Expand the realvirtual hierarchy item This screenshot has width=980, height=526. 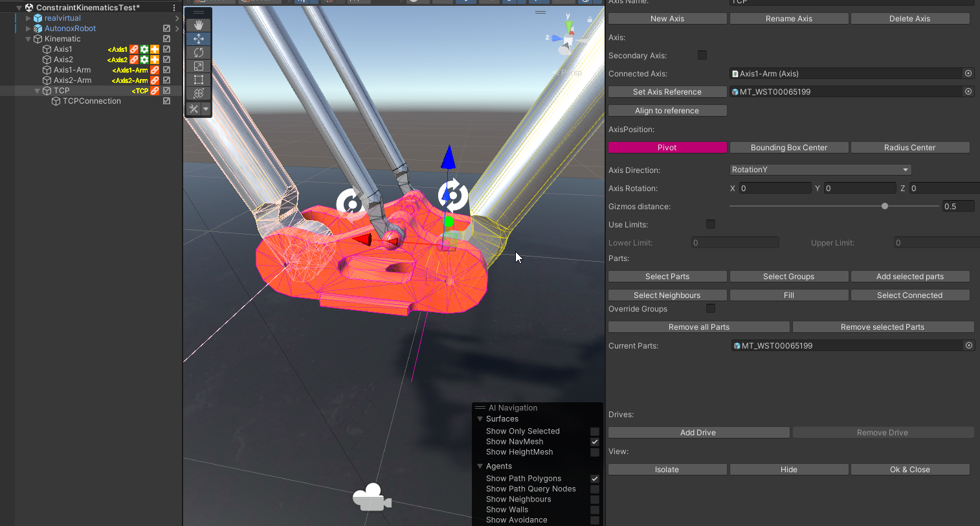coord(28,18)
